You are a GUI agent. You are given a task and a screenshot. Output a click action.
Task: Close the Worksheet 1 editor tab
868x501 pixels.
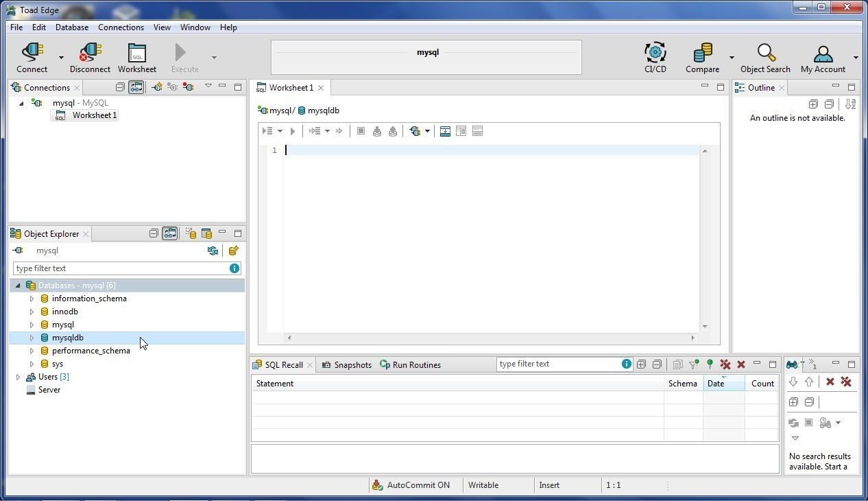320,88
